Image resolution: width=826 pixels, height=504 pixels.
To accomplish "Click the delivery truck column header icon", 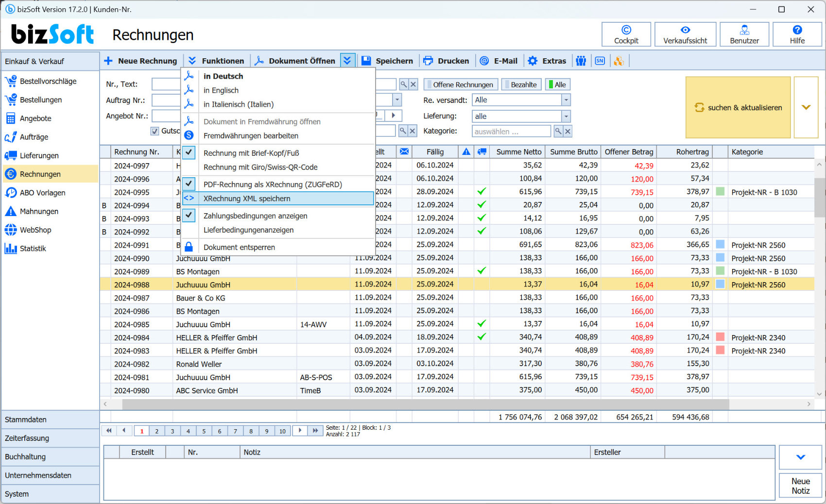I will pos(482,151).
